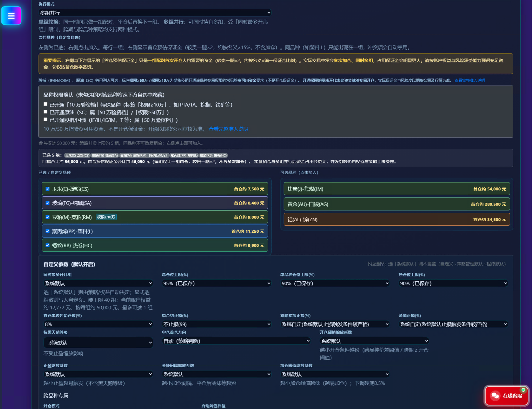Open 空仓首仓方向 自动 dropdown
Image resolution: width=532 pixels, height=409 pixels.
coord(236,341)
